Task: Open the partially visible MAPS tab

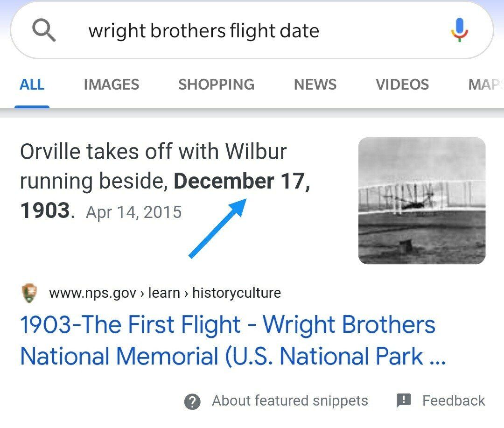Action: point(485,84)
